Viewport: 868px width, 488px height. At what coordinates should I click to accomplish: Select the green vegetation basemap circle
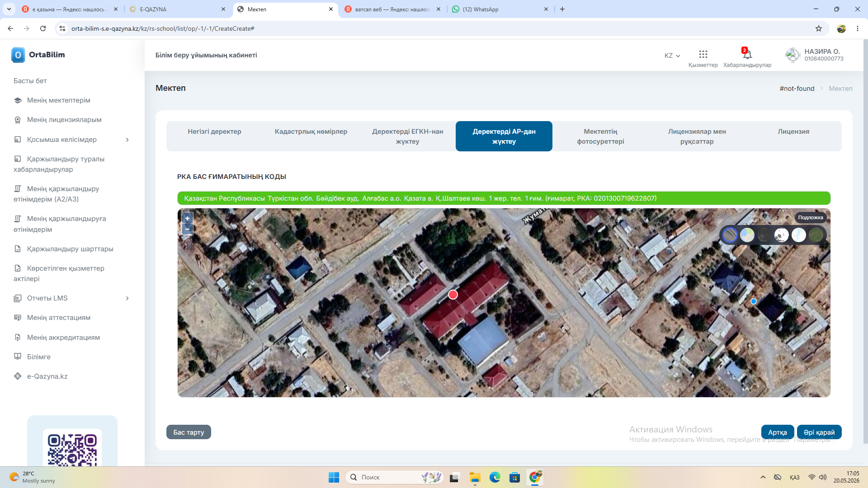coord(816,235)
